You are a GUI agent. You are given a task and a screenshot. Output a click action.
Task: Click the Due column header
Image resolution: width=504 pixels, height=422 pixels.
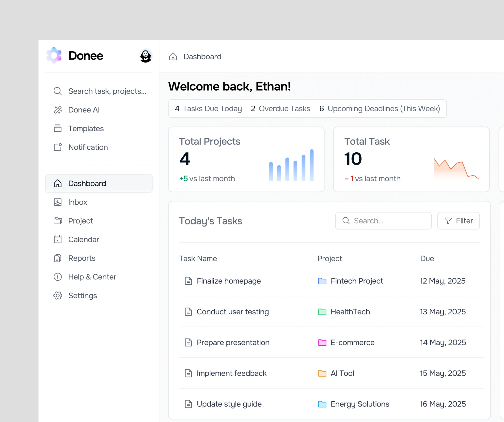pos(427,259)
